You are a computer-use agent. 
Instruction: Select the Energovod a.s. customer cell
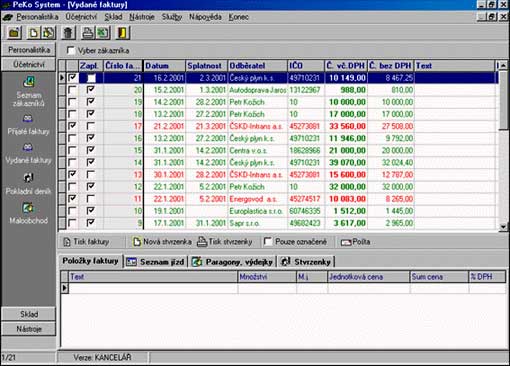point(258,199)
